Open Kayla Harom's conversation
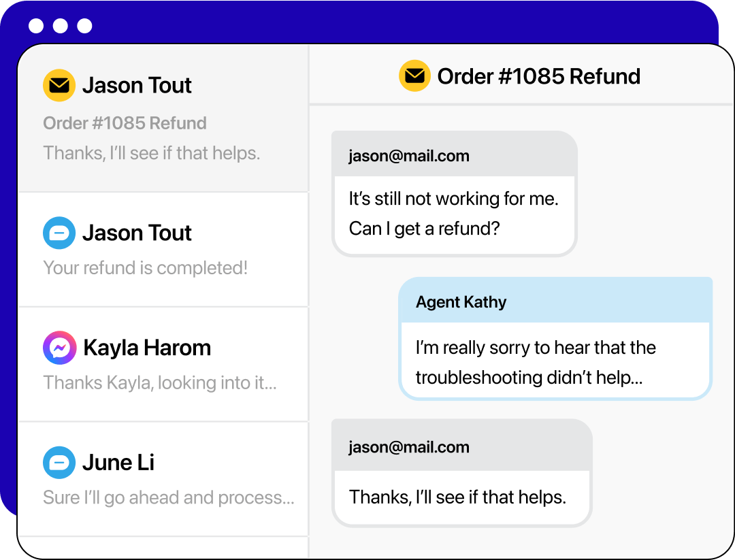Screen dimensions: 735x560 (163, 364)
